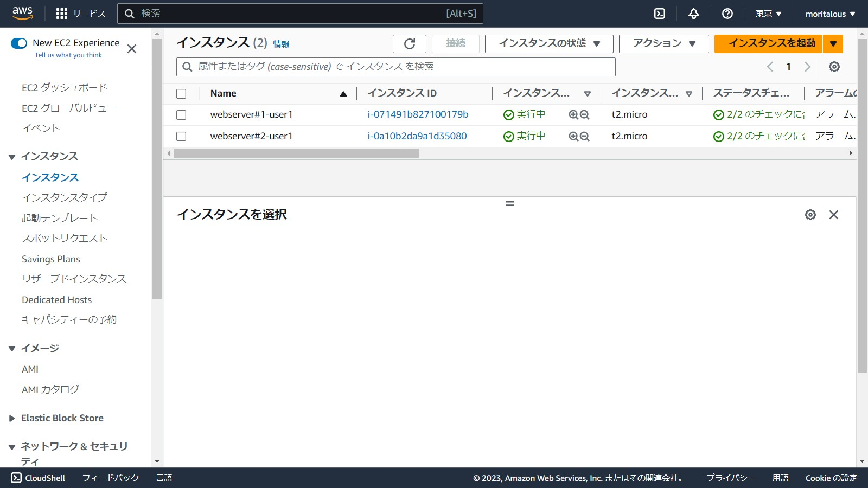Click the インスタンスを起動 button
Image resolution: width=868 pixels, height=488 pixels.
768,43
